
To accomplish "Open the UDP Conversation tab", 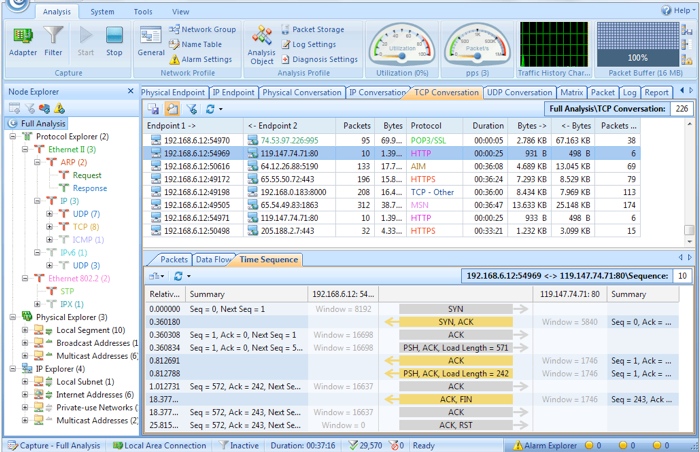I will click(x=519, y=92).
